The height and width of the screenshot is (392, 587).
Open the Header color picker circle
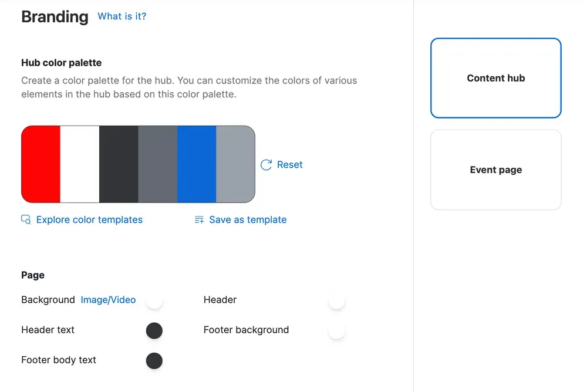coord(336,300)
